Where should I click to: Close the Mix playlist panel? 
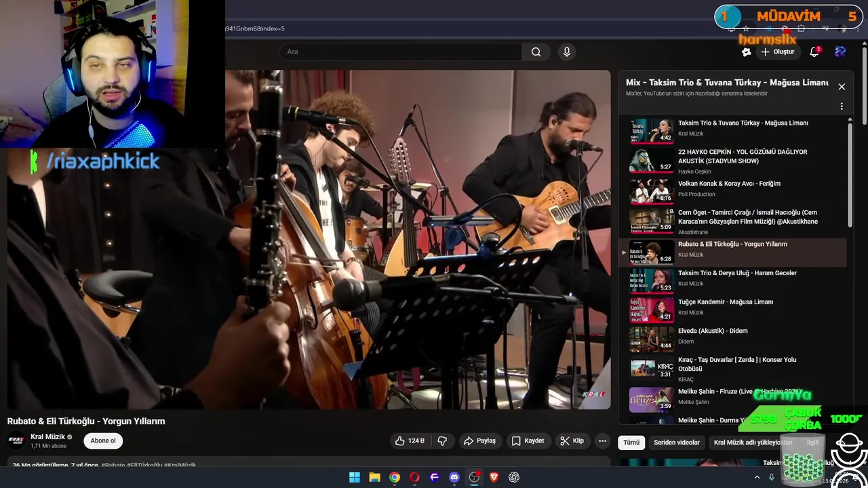point(842,87)
